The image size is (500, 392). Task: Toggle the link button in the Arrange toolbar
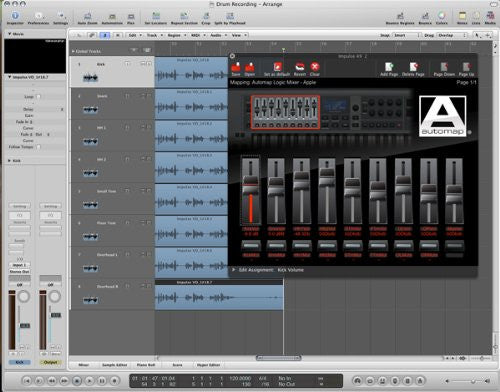[x=92, y=35]
